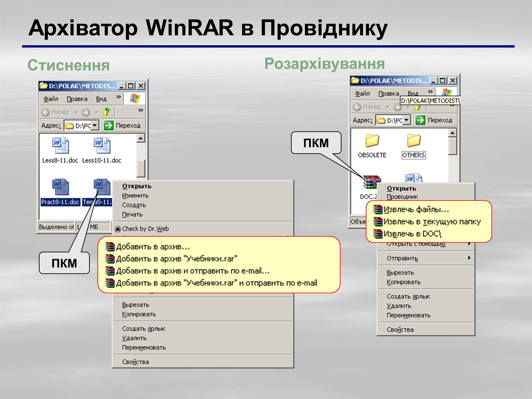The height and width of the screenshot is (399, 532).
Task: Expand address dropdown in right window
Action: point(407,120)
